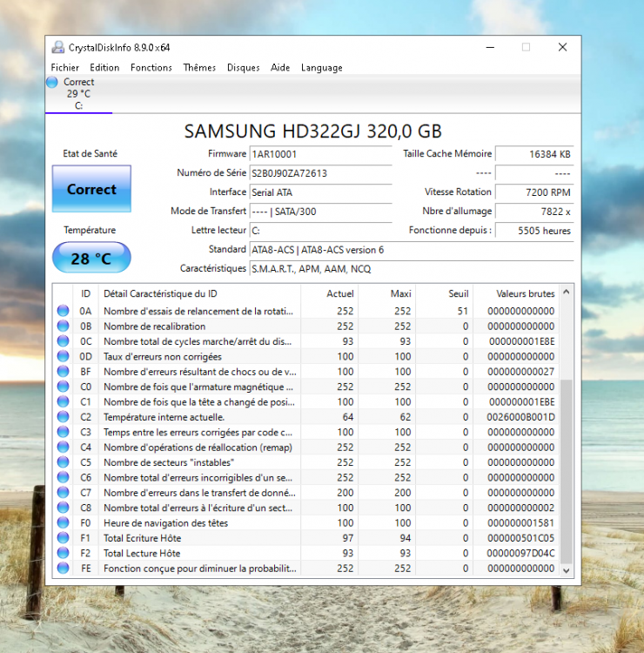The image size is (644, 653).
Task: Click the status icon of row 0B
Action: pyautogui.click(x=64, y=326)
